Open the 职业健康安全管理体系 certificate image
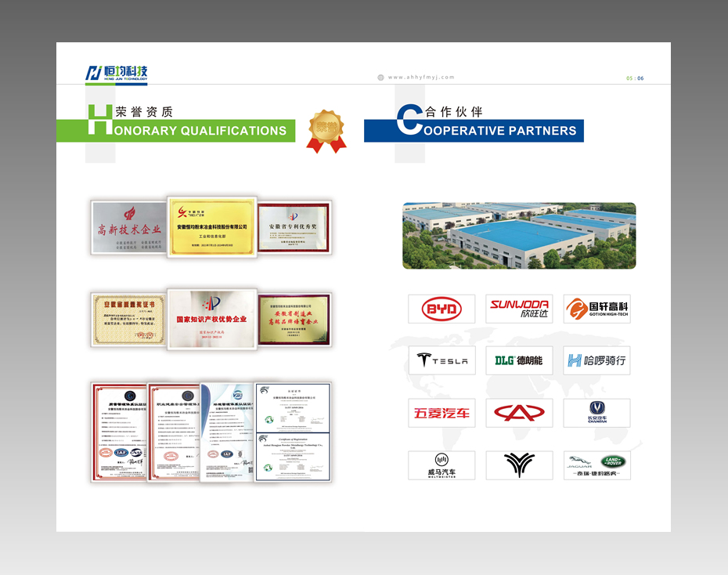728x575 pixels. pos(174,432)
